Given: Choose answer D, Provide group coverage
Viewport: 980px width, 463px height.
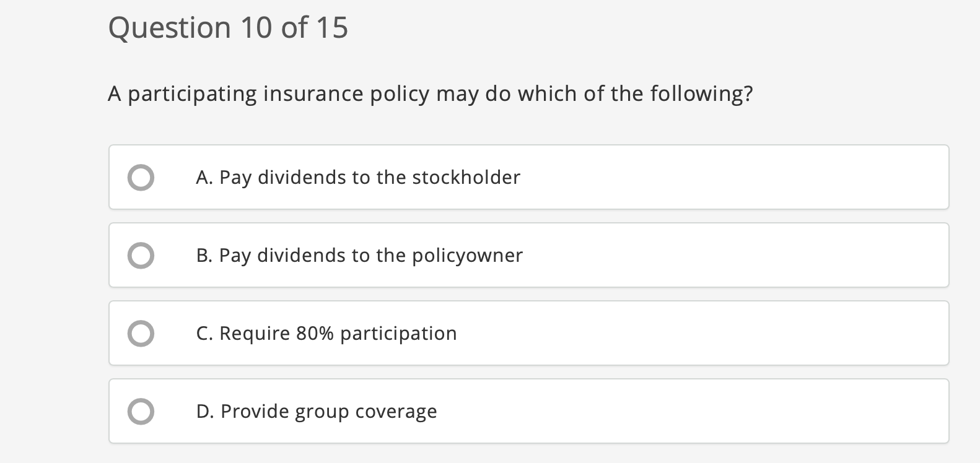Looking at the screenshot, I should [316, 410].
